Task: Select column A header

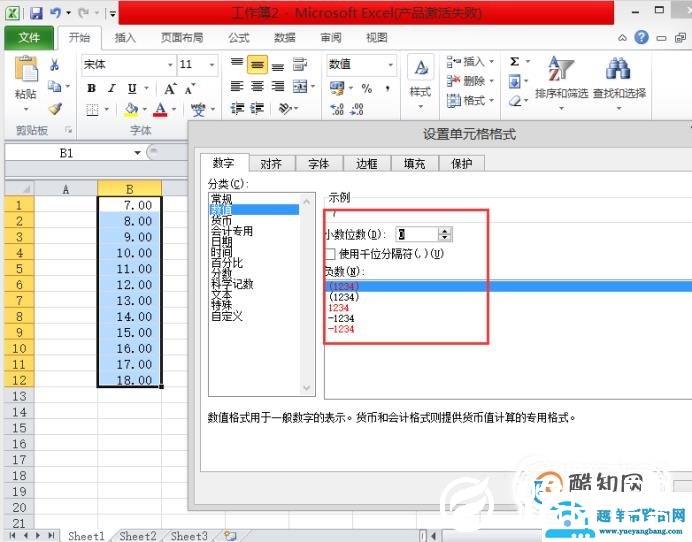Action: 66,189
